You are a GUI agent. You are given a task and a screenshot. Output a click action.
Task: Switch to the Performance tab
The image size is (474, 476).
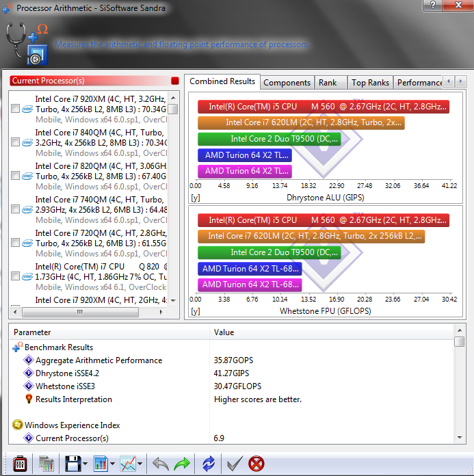tap(419, 83)
